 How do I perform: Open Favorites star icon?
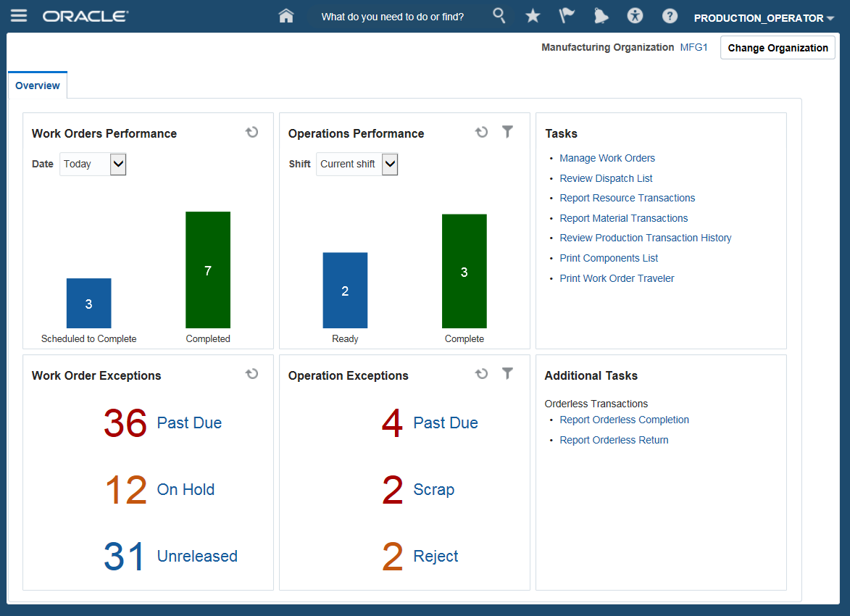pos(533,16)
